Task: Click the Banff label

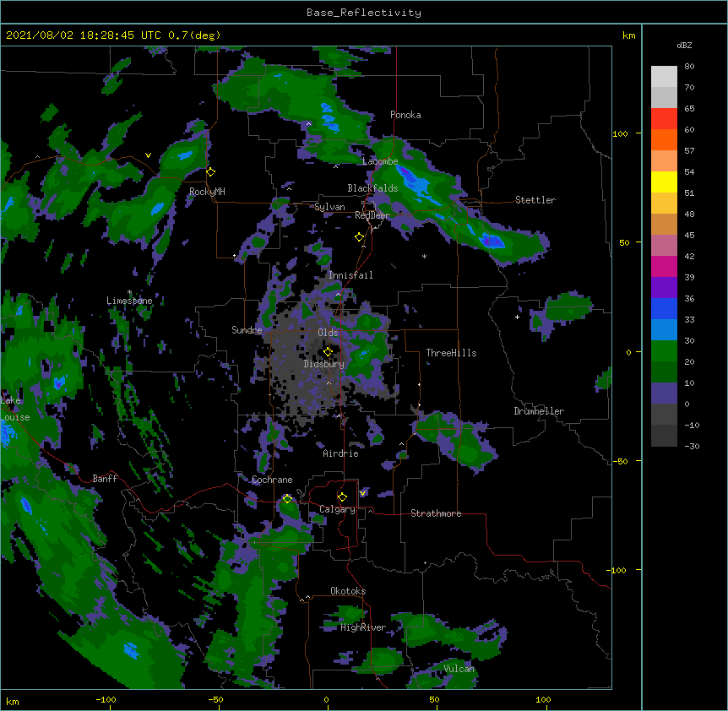Action: (x=105, y=479)
